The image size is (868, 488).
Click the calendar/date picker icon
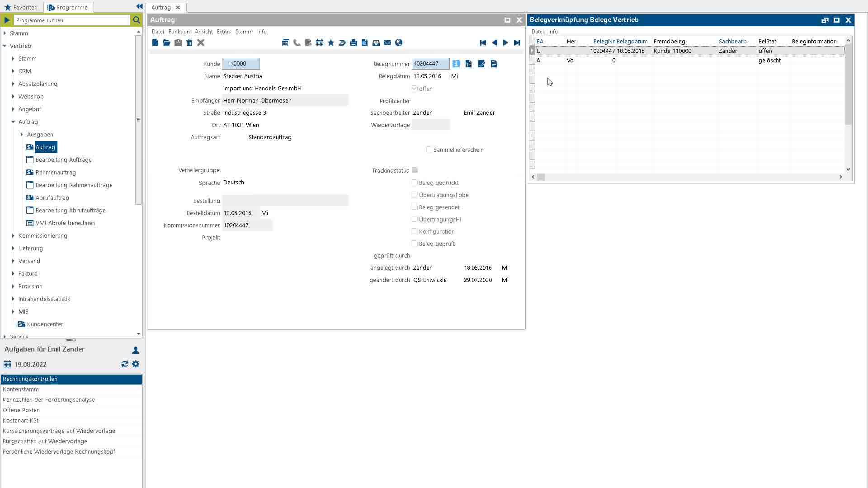320,42
